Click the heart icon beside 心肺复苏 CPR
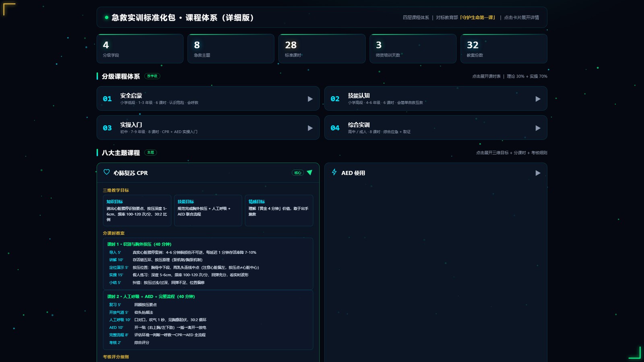This screenshot has width=644, height=362. click(x=107, y=172)
